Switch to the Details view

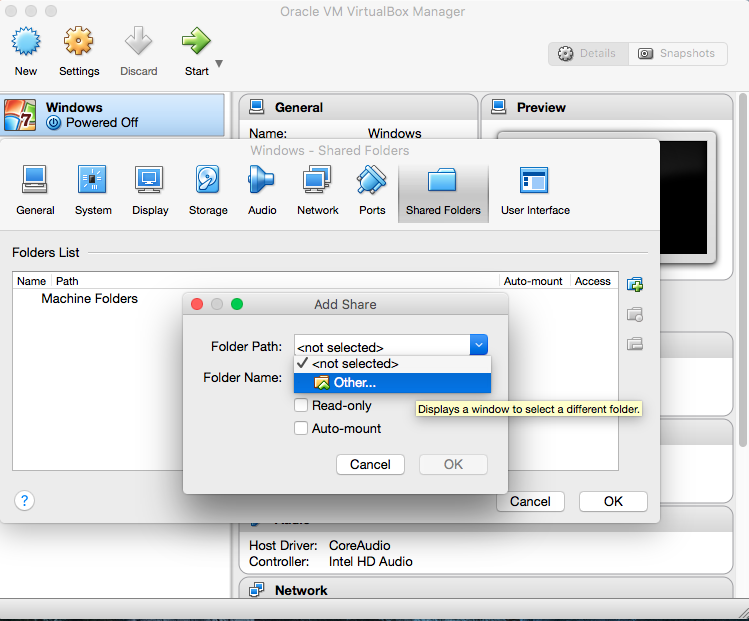(x=588, y=54)
